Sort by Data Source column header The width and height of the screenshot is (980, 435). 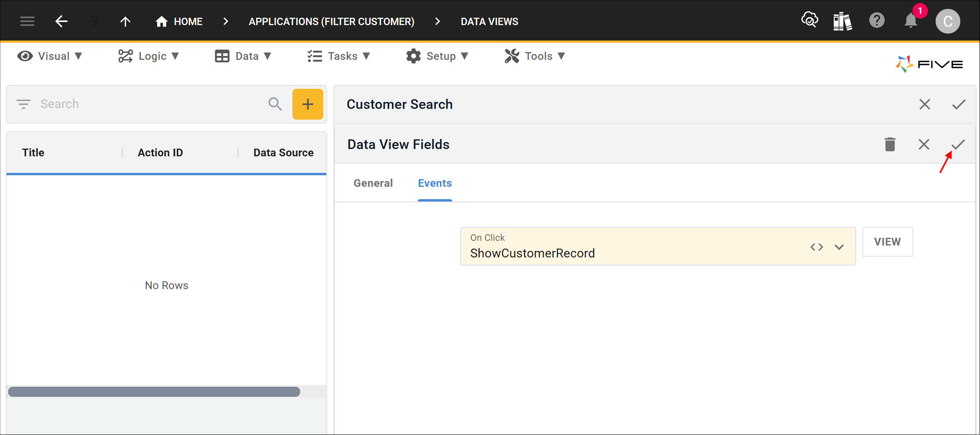(x=283, y=152)
